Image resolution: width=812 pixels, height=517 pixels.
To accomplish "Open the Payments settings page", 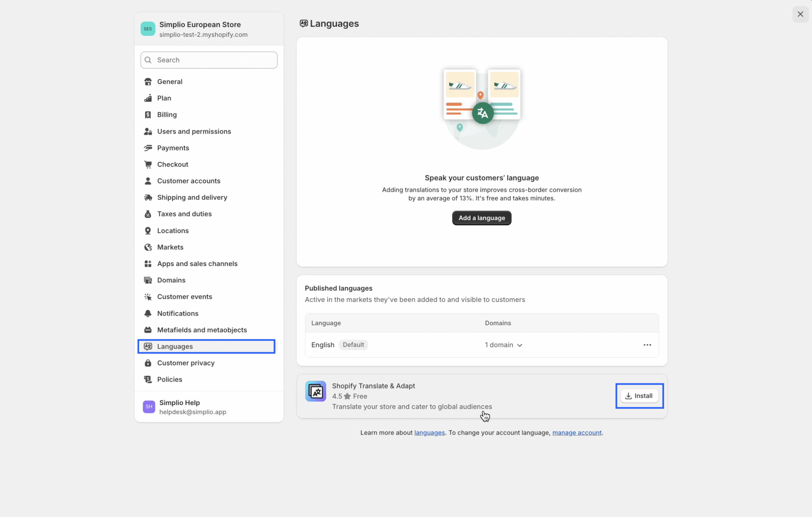I will [x=173, y=148].
